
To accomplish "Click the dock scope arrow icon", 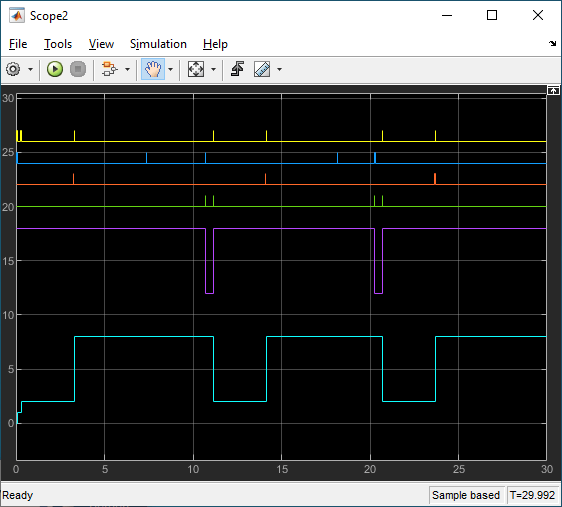I will coord(552,43).
